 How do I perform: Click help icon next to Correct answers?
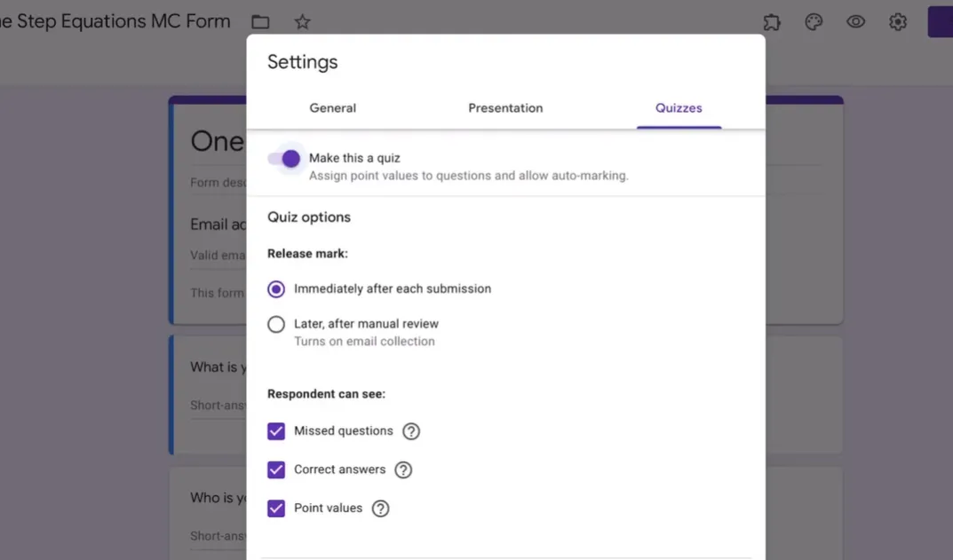coord(403,469)
